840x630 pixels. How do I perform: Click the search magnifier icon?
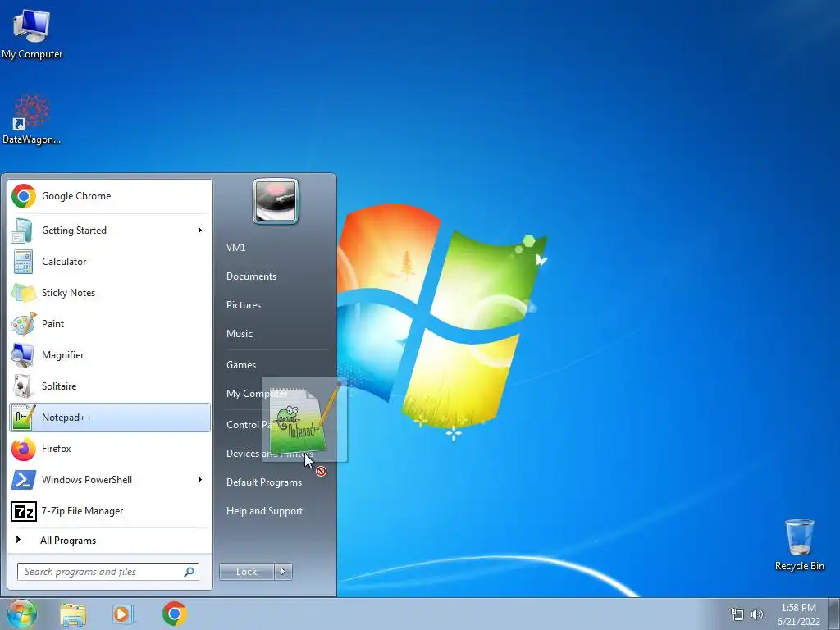[189, 572]
